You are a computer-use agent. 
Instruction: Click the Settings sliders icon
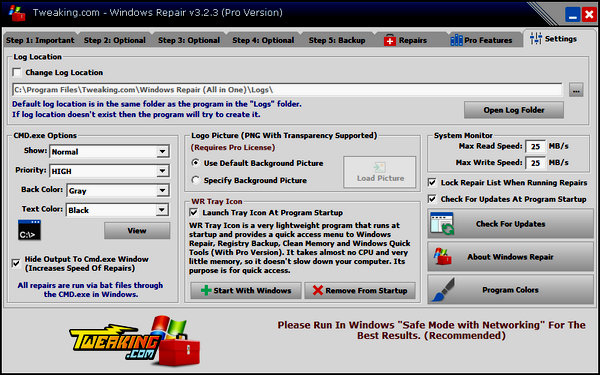click(536, 39)
